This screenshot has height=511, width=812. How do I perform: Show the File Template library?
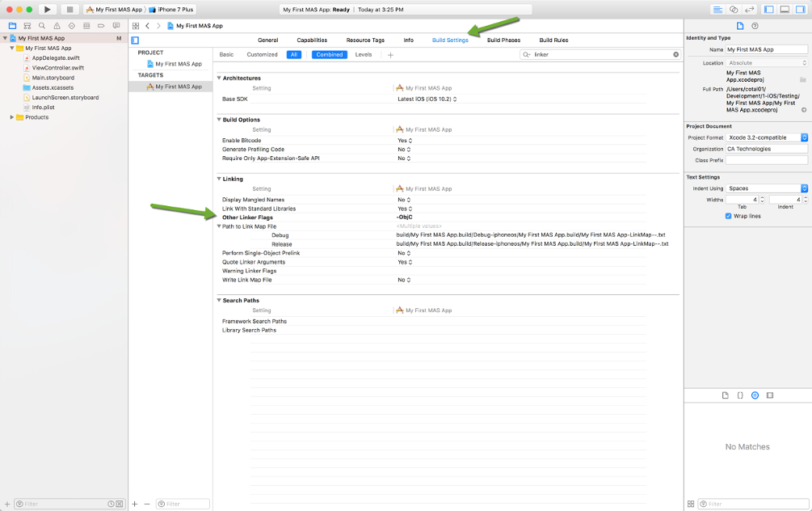click(725, 395)
